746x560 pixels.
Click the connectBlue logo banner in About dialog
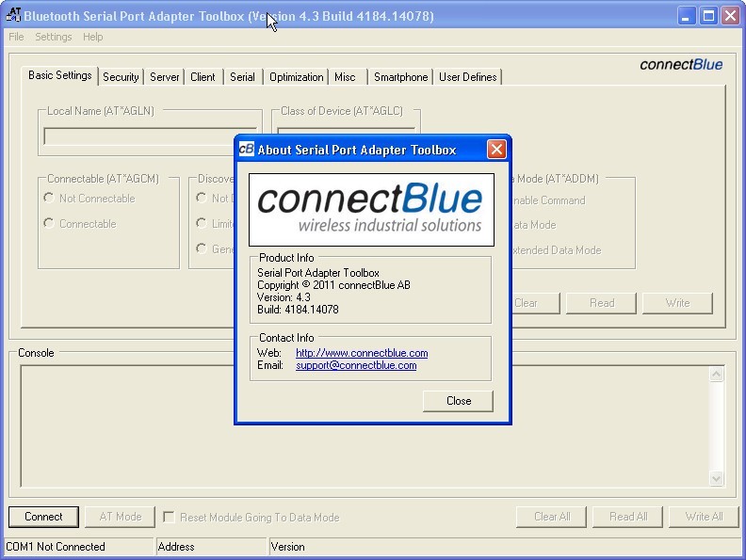[x=371, y=210]
